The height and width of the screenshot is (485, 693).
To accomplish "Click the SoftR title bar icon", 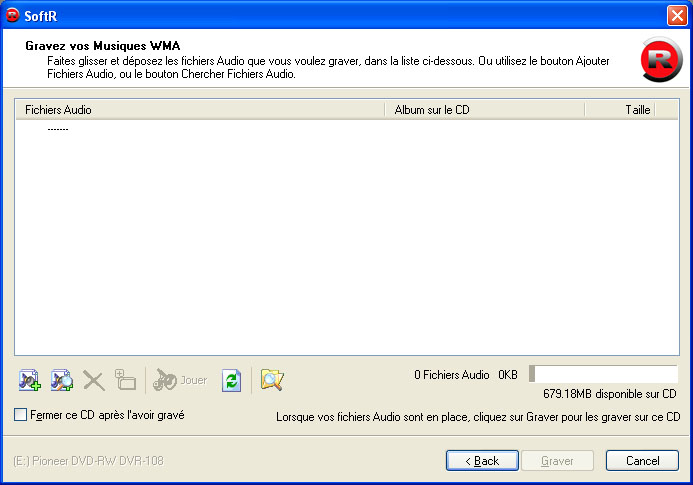I will click(12, 15).
